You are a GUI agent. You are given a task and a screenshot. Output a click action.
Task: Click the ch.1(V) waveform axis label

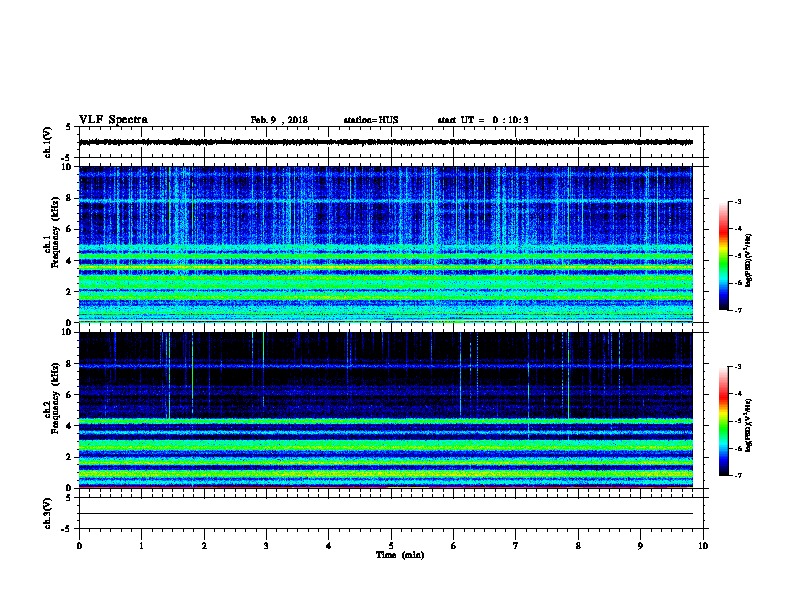point(48,142)
